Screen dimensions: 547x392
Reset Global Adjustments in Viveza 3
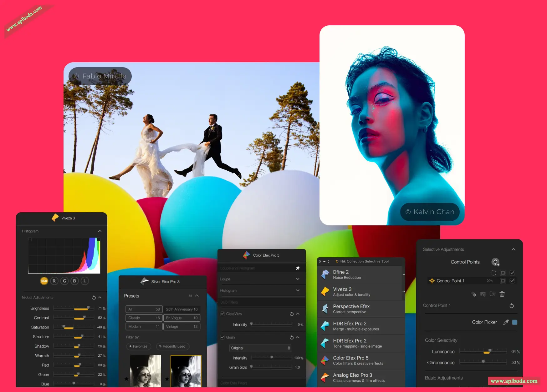tap(94, 298)
